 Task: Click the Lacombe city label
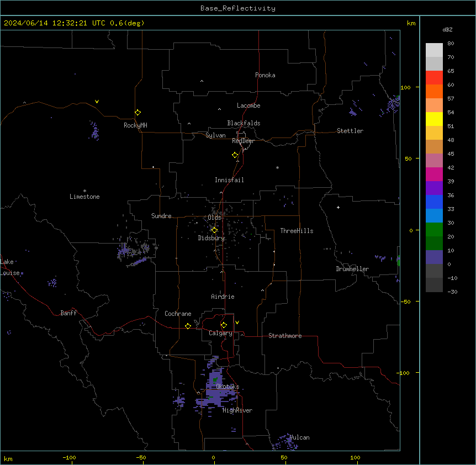[248, 105]
